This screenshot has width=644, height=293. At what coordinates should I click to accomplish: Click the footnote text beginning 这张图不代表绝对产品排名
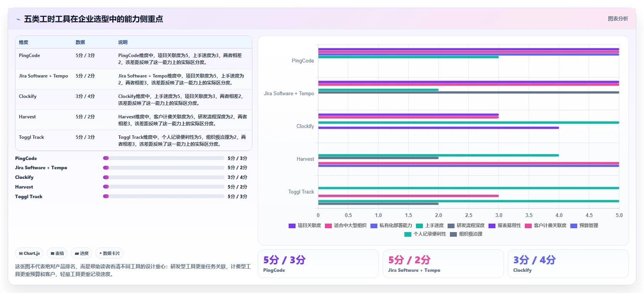133,270
